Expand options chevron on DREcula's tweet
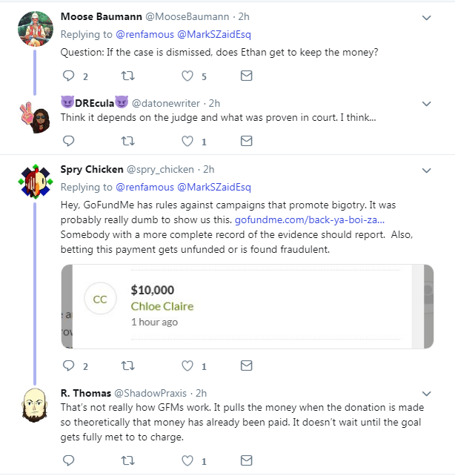455x476 pixels. pyautogui.click(x=427, y=104)
